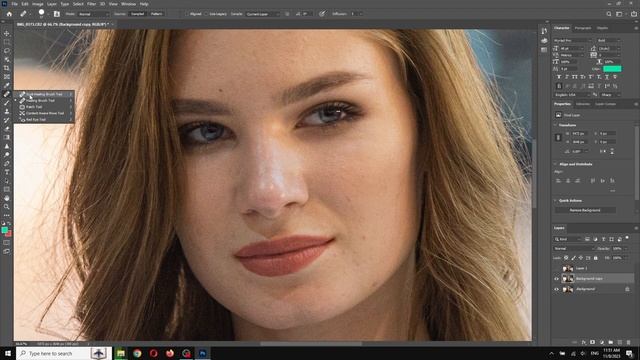Click the green text color swatch
640x360 pixels.
[x=612, y=69]
